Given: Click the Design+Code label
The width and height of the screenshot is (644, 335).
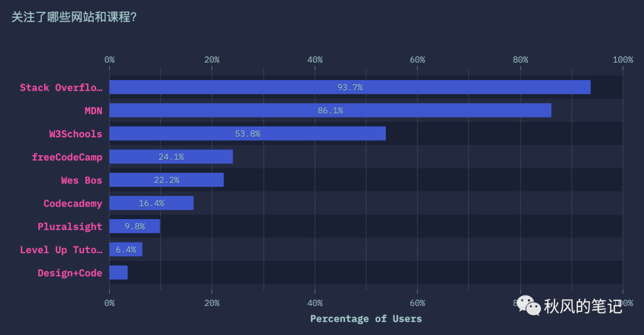Looking at the screenshot, I should (70, 273).
